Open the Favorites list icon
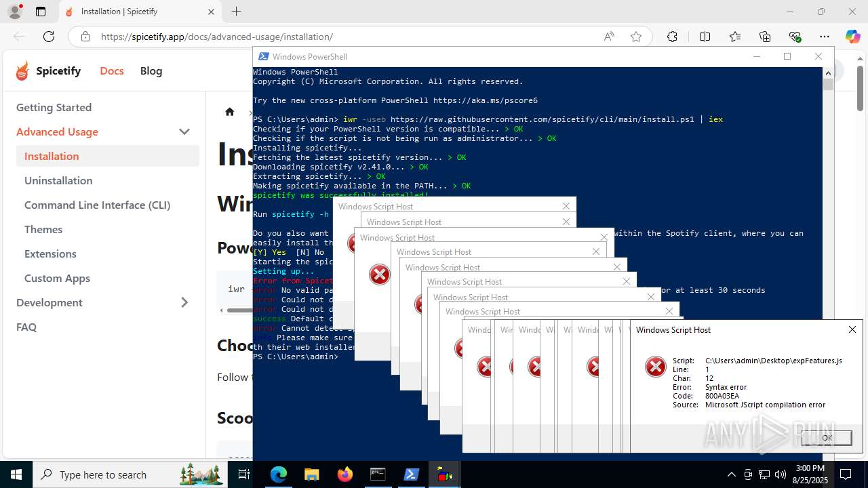868x488 pixels. [735, 37]
